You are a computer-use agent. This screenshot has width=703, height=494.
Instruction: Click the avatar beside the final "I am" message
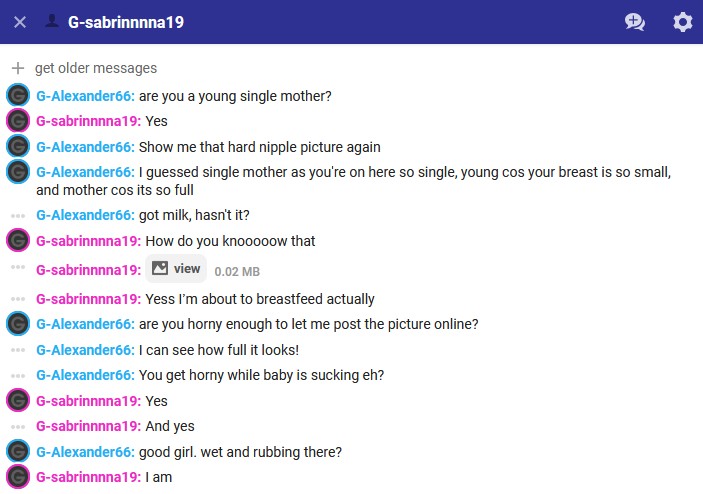pos(17,476)
